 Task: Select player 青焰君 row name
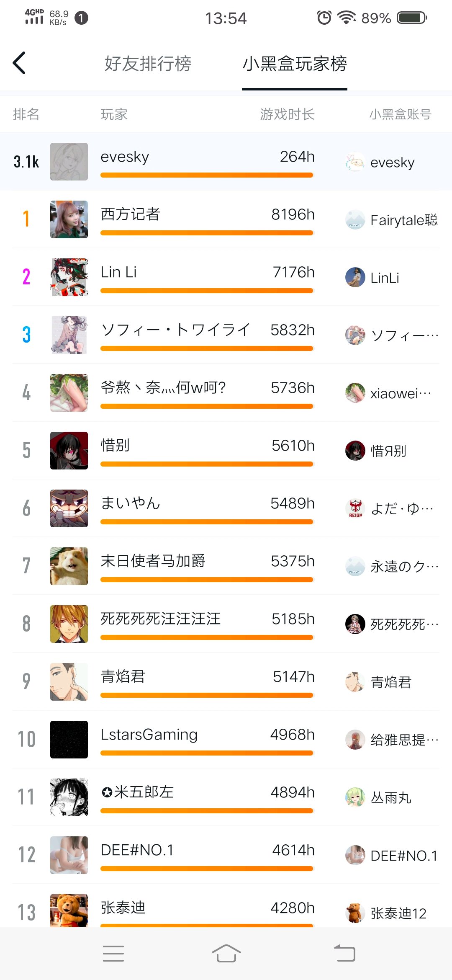click(123, 676)
